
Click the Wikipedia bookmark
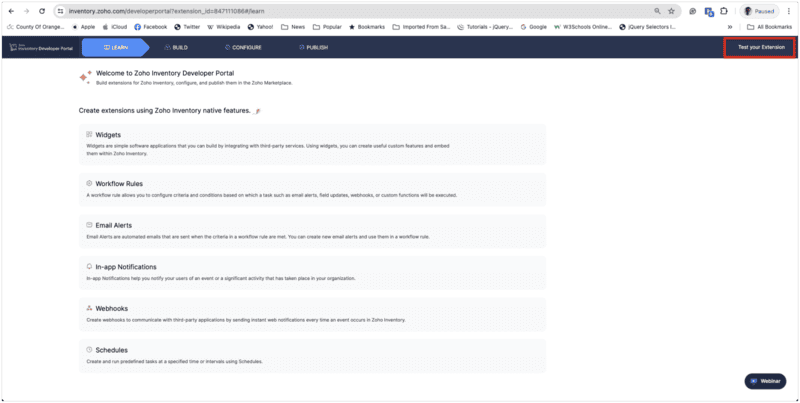tap(223, 26)
